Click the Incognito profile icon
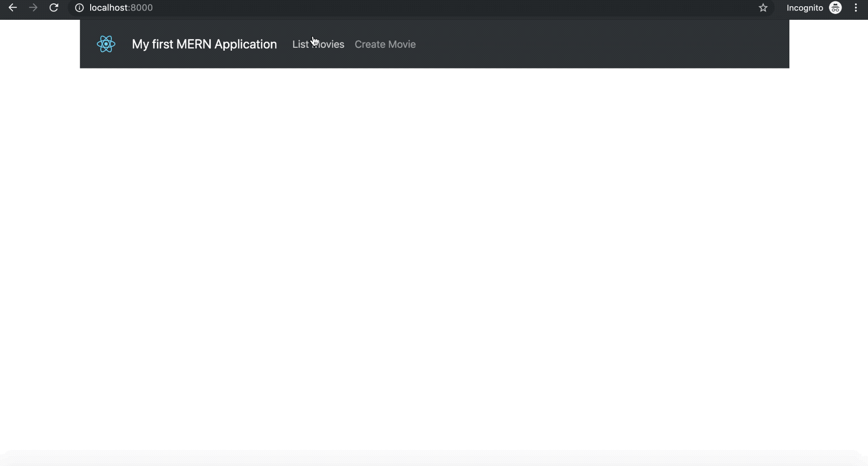 (836, 8)
